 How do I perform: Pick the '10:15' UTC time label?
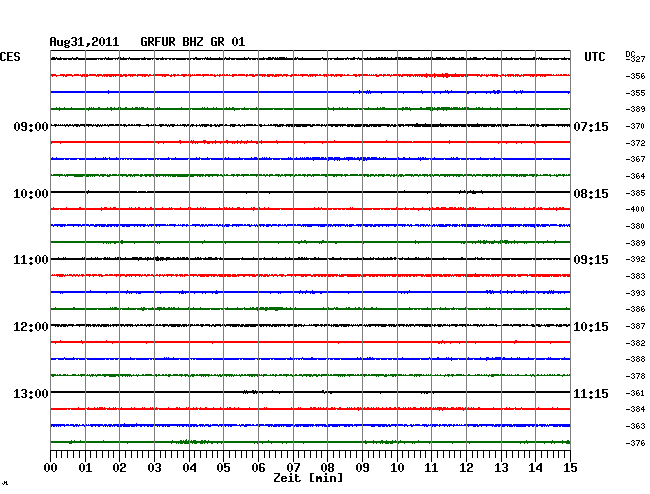(591, 327)
